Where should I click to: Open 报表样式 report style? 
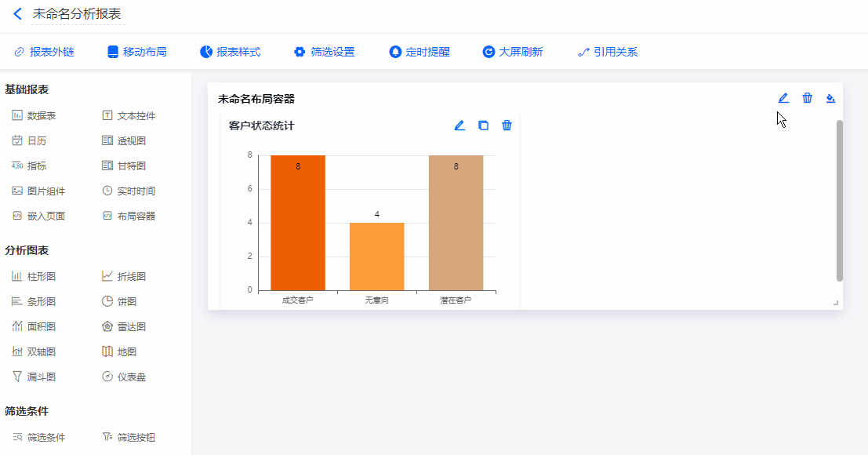(231, 52)
